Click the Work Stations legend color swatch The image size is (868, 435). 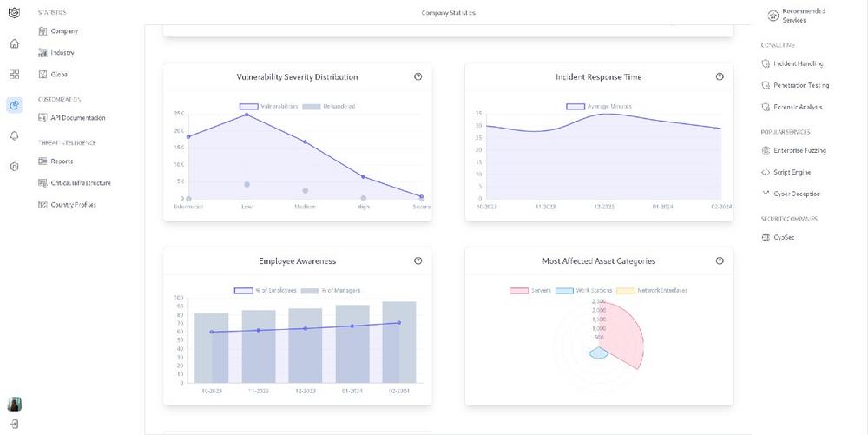564,290
